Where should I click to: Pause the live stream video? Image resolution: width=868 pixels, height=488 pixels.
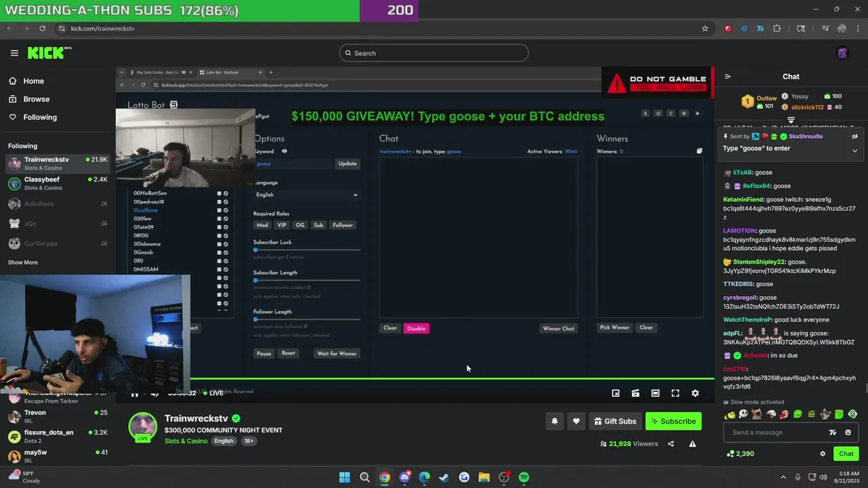click(134, 394)
